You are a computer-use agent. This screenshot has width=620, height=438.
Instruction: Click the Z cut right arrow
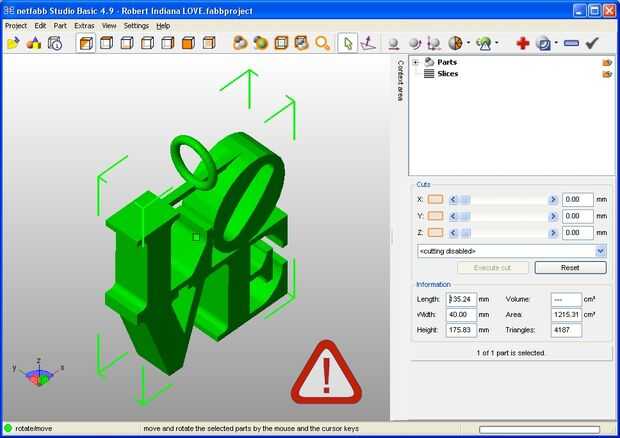[553, 233]
